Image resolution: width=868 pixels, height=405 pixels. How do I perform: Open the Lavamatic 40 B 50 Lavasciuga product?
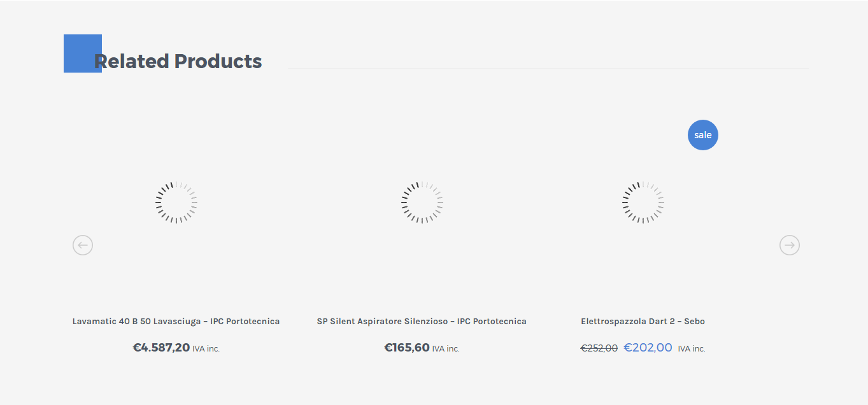(176, 322)
